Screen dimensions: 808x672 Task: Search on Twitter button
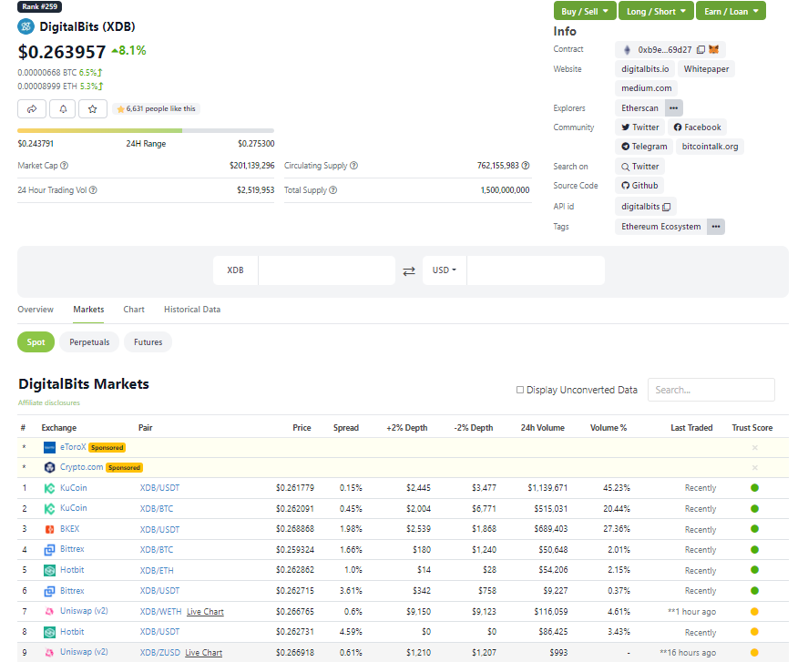(640, 167)
